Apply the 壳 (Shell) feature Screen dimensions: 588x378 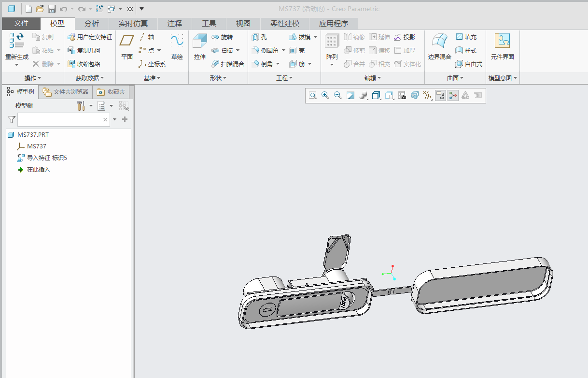tap(297, 50)
